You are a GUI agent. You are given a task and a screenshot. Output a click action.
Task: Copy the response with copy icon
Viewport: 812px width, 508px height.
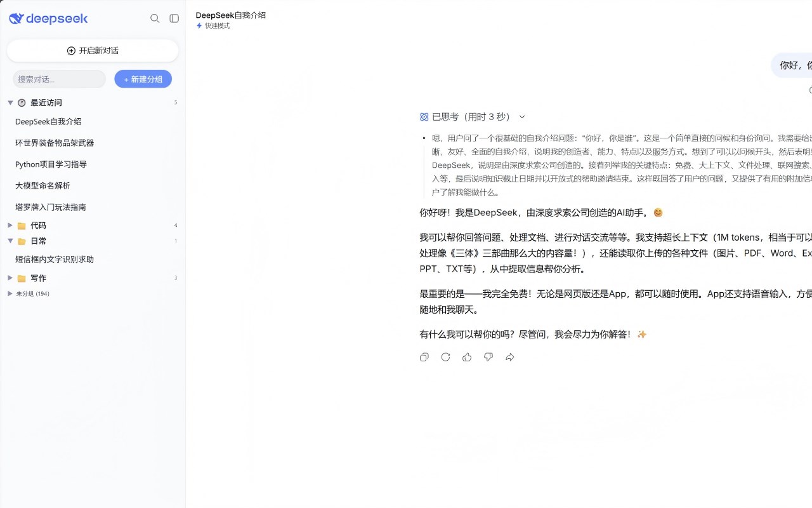pos(424,358)
